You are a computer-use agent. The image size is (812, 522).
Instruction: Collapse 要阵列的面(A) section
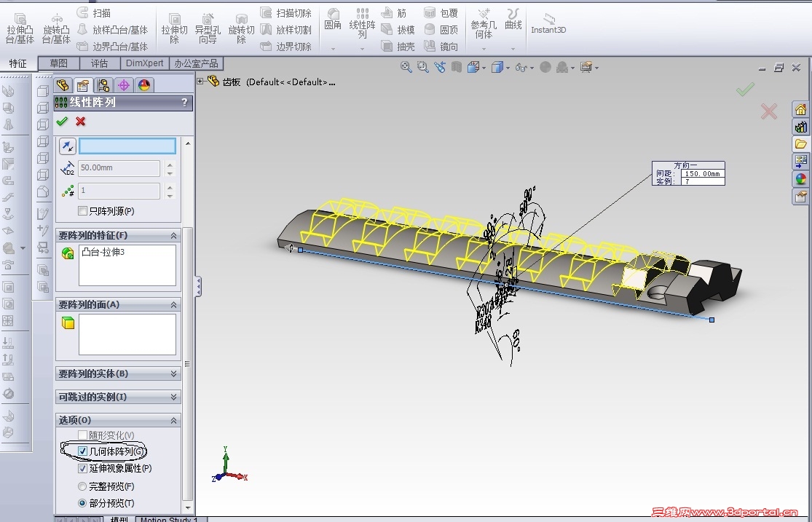coord(173,305)
